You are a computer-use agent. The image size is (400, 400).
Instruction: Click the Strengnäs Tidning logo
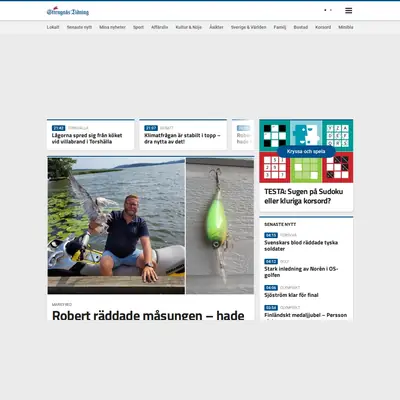point(68,12)
